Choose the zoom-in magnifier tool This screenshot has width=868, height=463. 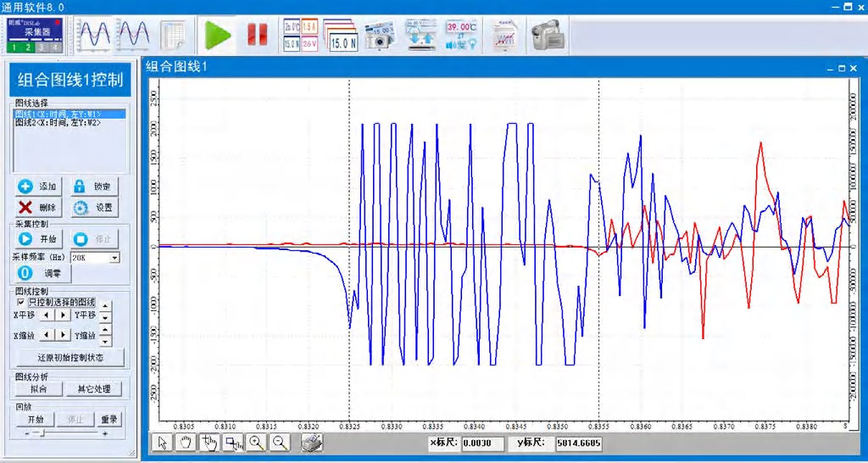pyautogui.click(x=256, y=443)
